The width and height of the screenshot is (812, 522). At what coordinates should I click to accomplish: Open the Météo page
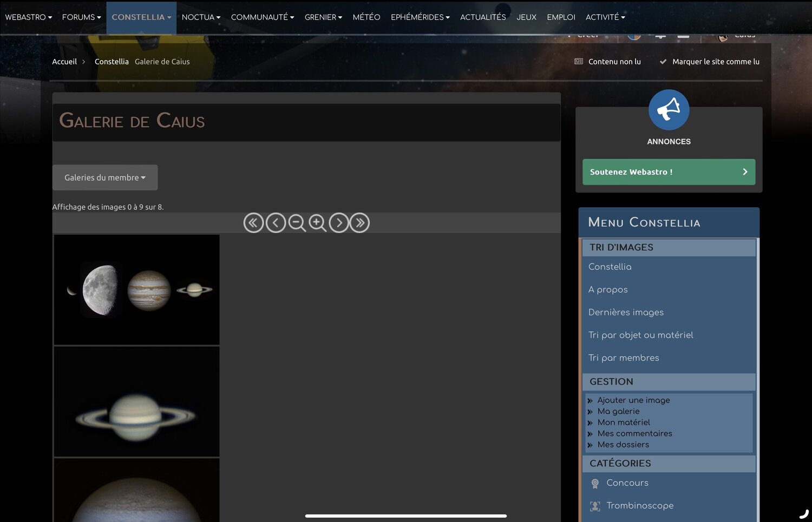click(x=366, y=17)
